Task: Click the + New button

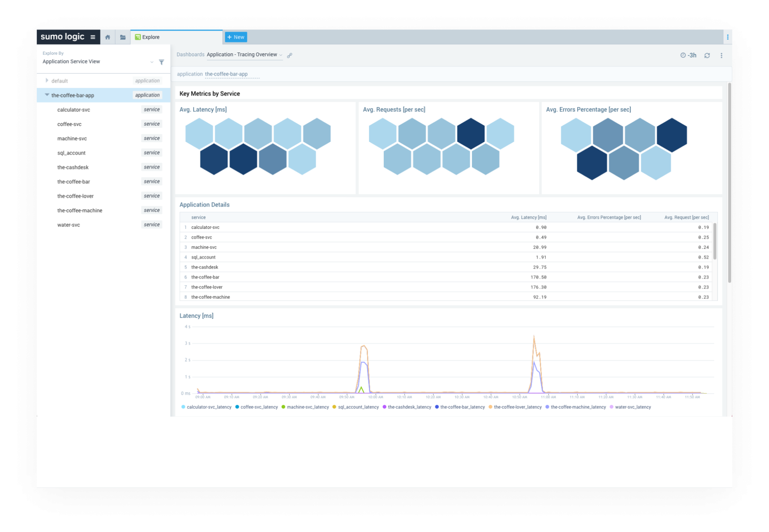Action: [236, 37]
